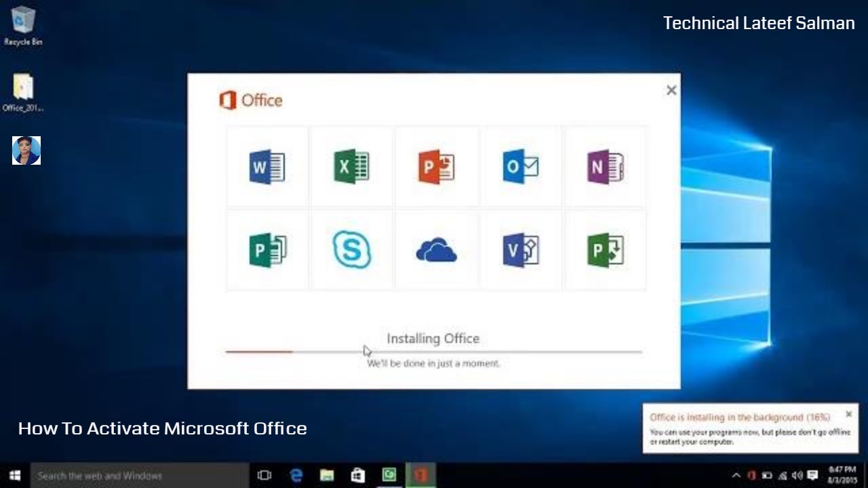Click the Office logo in installer header

point(251,100)
